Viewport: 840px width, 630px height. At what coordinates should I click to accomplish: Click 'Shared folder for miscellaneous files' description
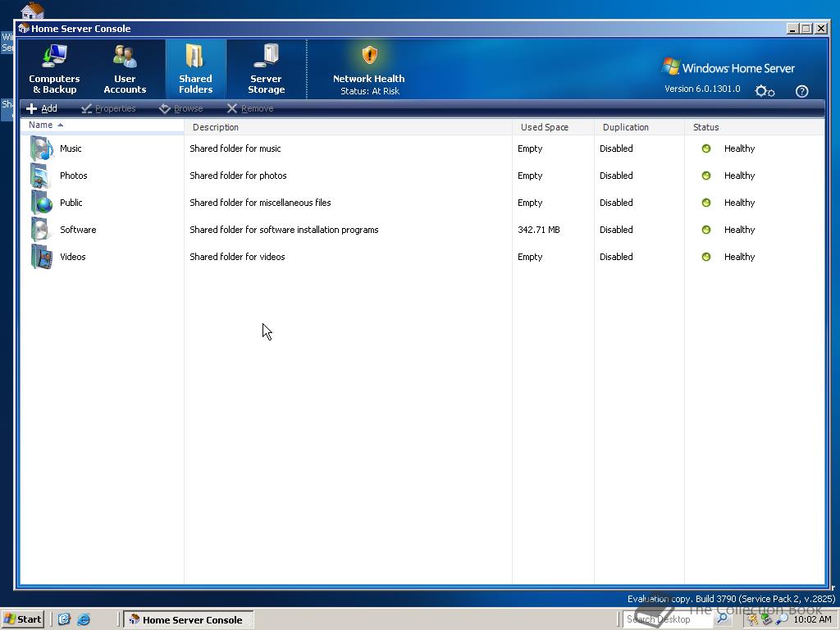[260, 203]
